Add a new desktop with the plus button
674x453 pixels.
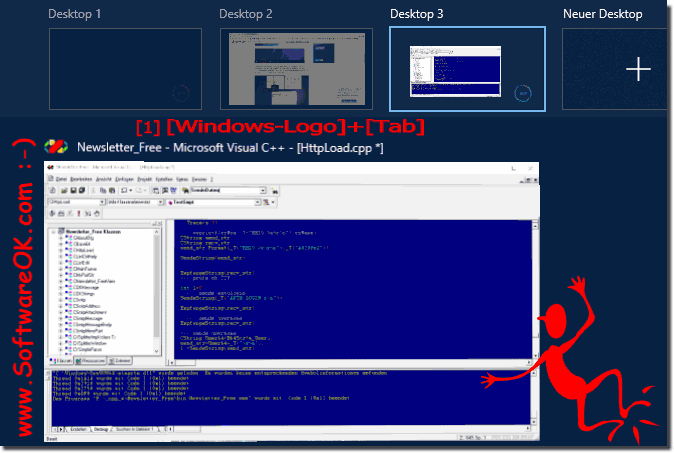tap(638, 69)
